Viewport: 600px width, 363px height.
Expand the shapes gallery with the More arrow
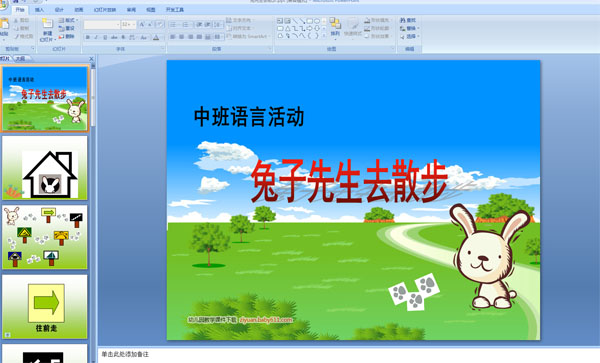324,36
